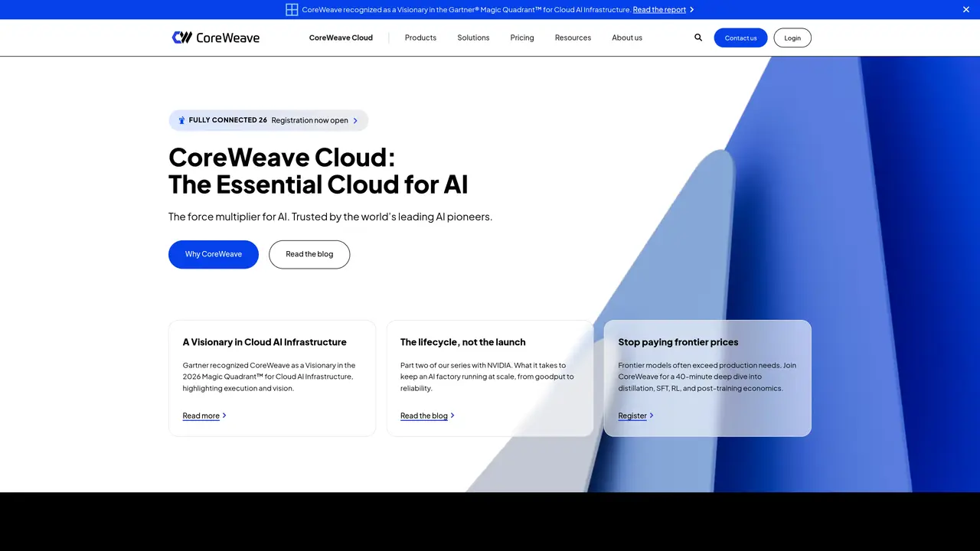Click the chevron beside Registration now open
Screen dimensions: 980x551
coord(355,120)
